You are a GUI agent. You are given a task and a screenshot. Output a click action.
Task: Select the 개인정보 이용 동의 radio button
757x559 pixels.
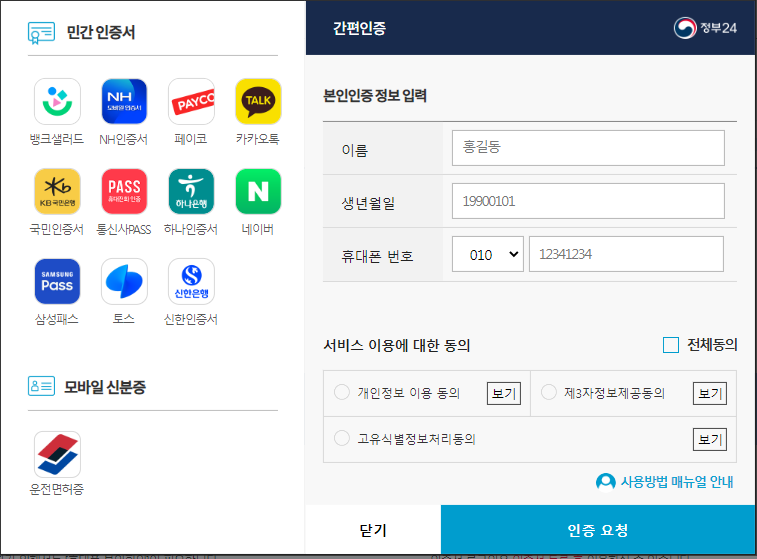(x=342, y=392)
